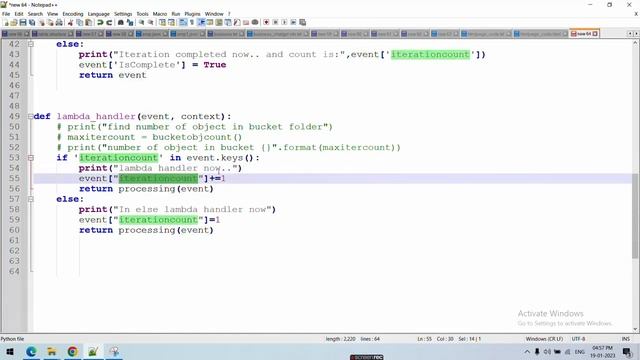The image size is (640, 360).
Task: Open the Language menu
Action: pyautogui.click(x=99, y=14)
